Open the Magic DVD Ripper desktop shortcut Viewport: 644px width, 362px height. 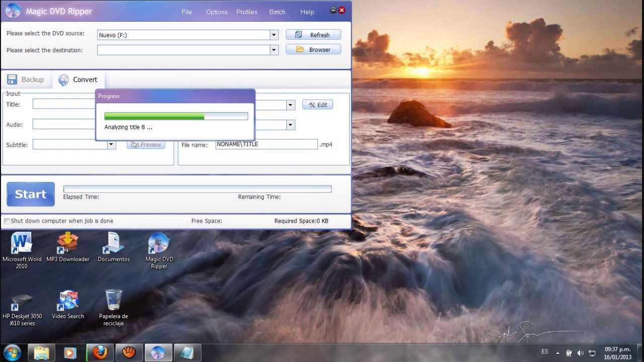pos(159,250)
